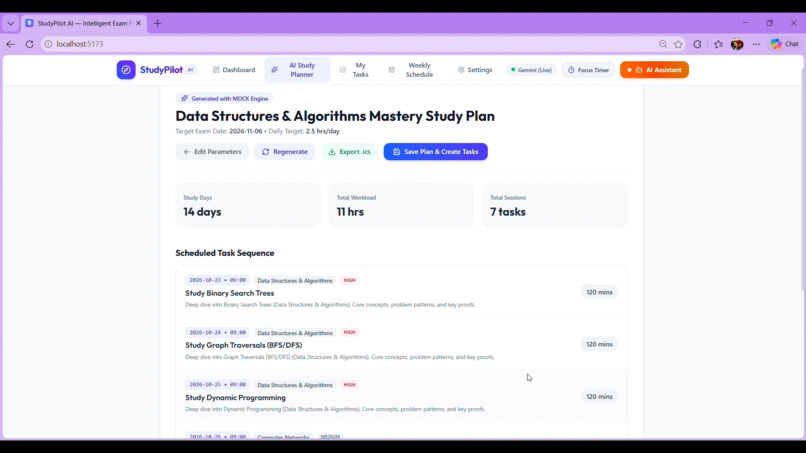Reload the page with refresh icon

29,44
